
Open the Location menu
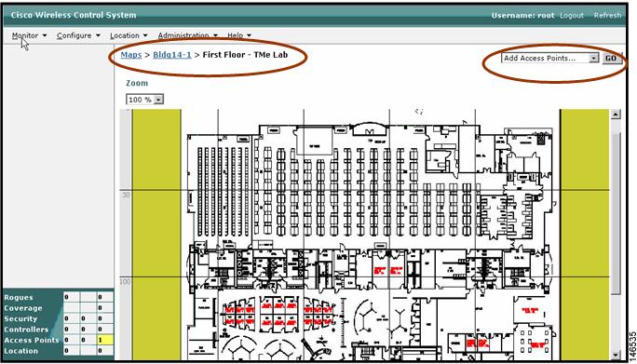tap(129, 35)
